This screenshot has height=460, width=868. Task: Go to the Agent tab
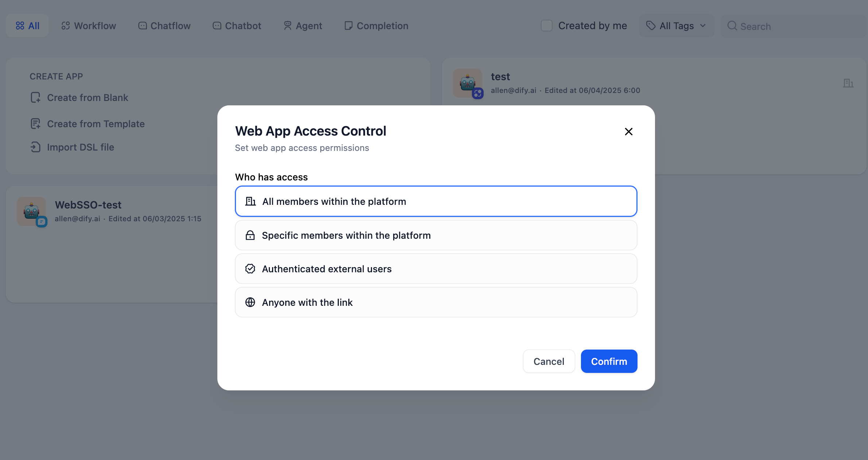(303, 26)
